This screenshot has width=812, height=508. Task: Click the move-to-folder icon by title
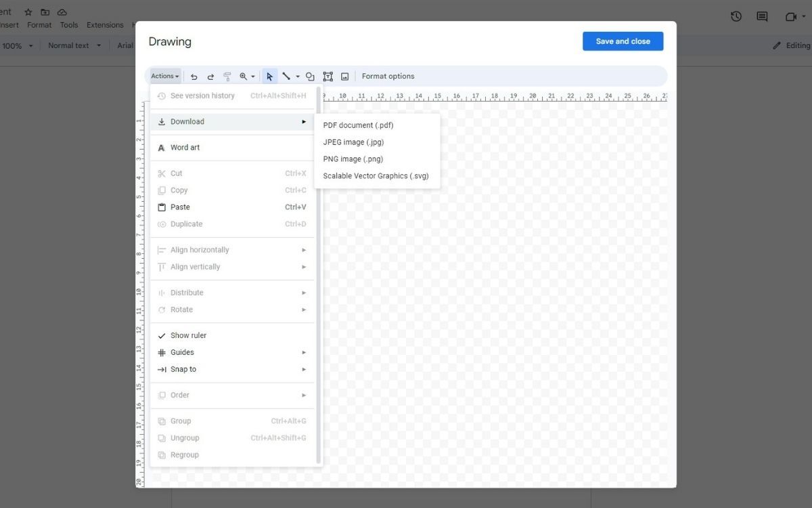45,12
